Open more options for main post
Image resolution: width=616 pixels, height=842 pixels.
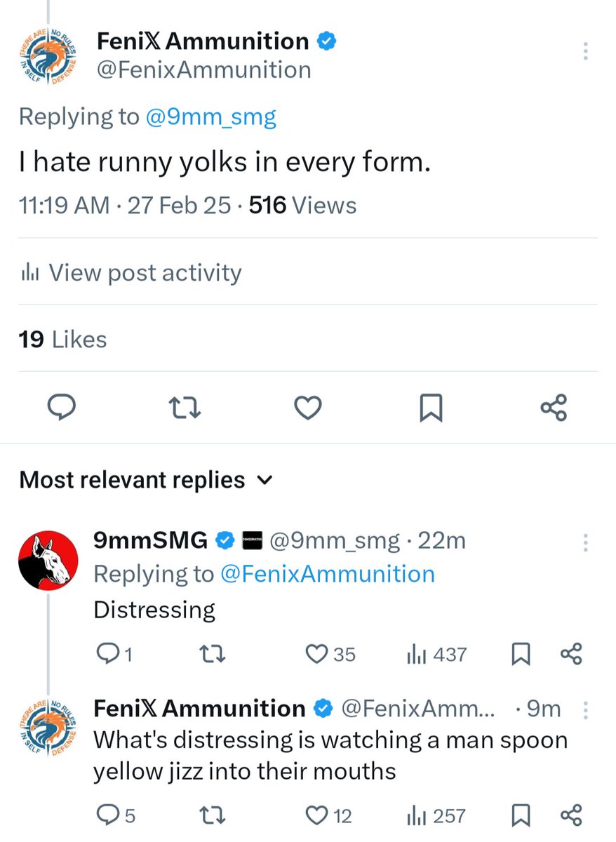click(586, 51)
